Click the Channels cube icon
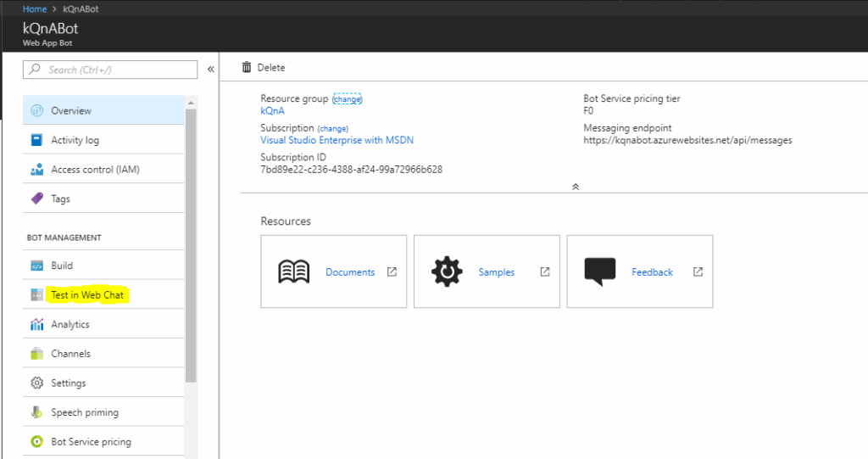 [x=36, y=353]
